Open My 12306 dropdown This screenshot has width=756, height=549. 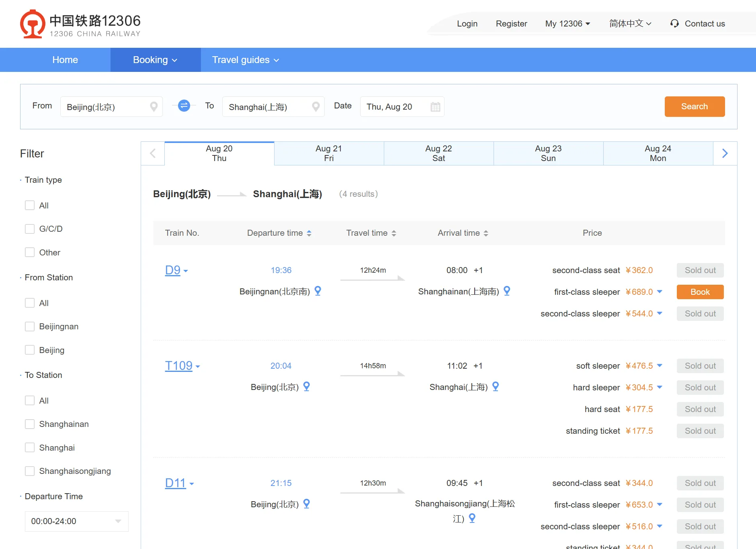coord(568,24)
